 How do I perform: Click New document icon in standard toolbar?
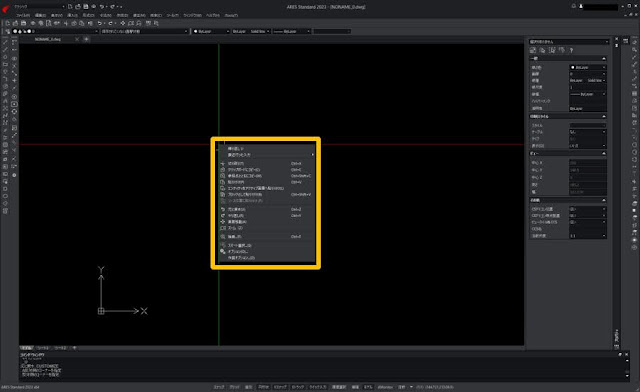pyautogui.click(x=8, y=23)
